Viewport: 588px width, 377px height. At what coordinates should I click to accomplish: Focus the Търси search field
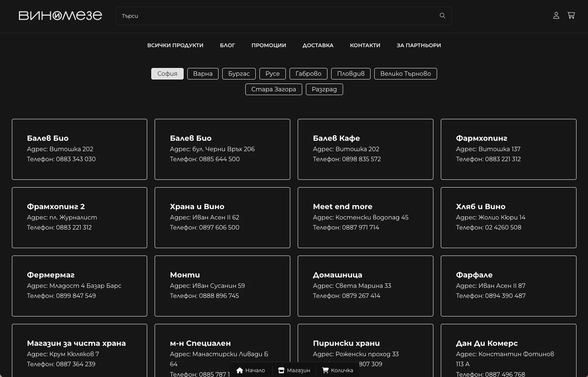284,16
